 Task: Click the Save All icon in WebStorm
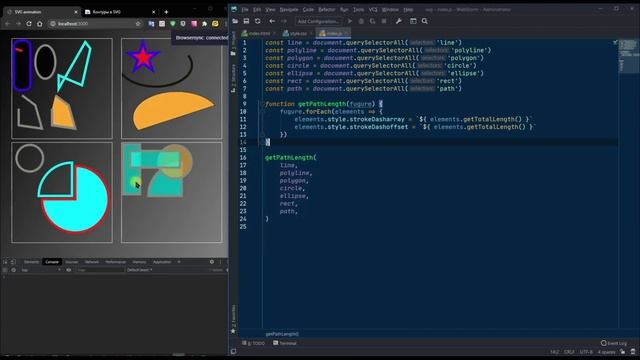click(246, 21)
